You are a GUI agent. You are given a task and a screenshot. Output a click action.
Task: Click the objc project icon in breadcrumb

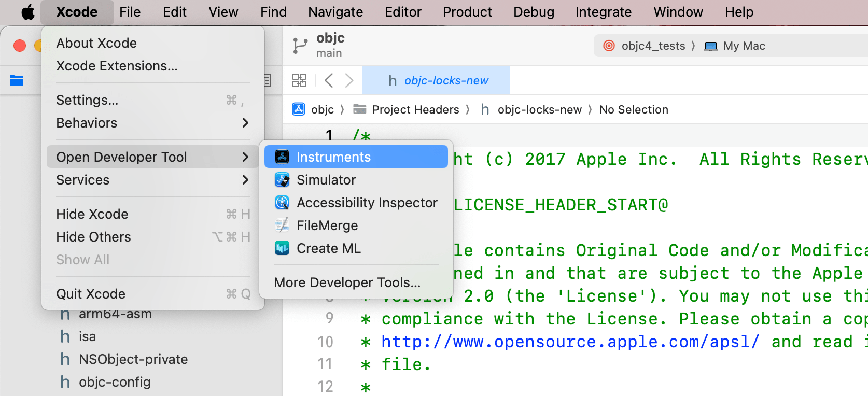(x=299, y=109)
